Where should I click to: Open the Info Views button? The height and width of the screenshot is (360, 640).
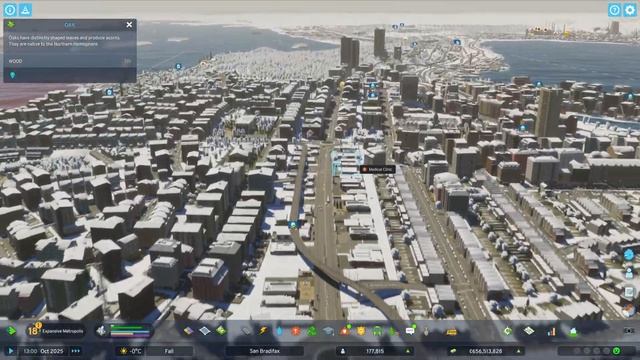point(10,10)
